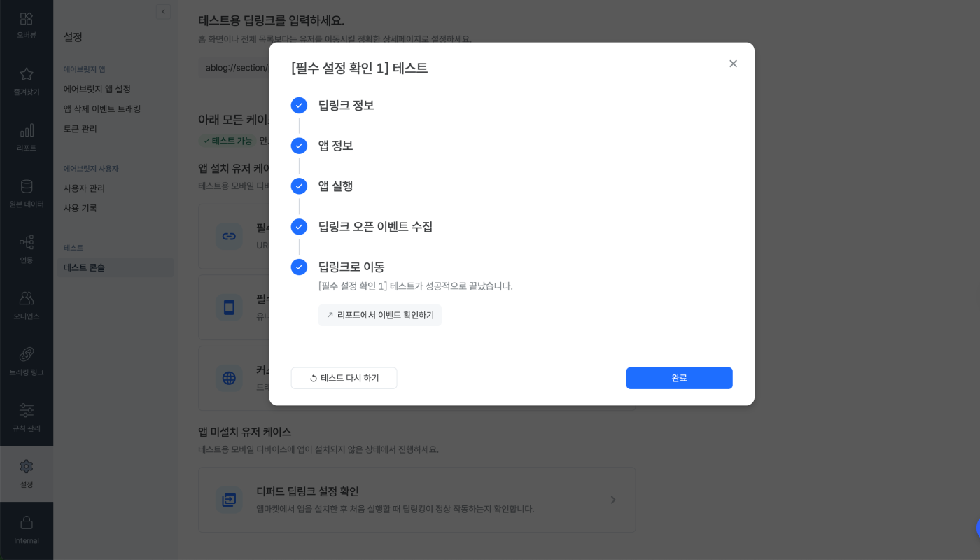Click the globe card icon
The width and height of the screenshot is (980, 560).
coord(229,379)
